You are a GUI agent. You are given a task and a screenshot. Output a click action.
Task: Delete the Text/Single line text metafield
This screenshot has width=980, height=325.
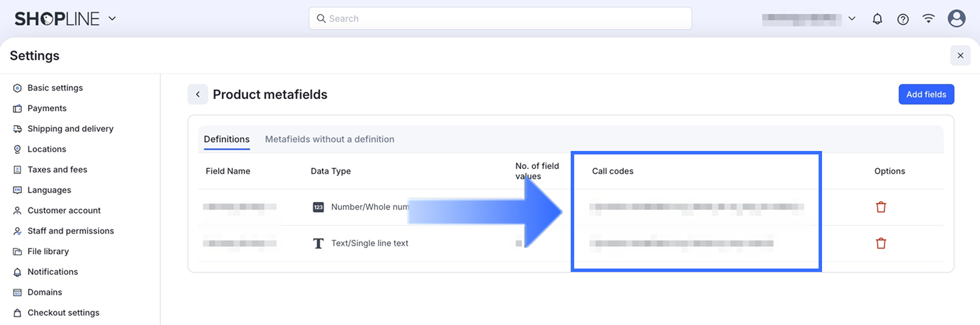[881, 243]
